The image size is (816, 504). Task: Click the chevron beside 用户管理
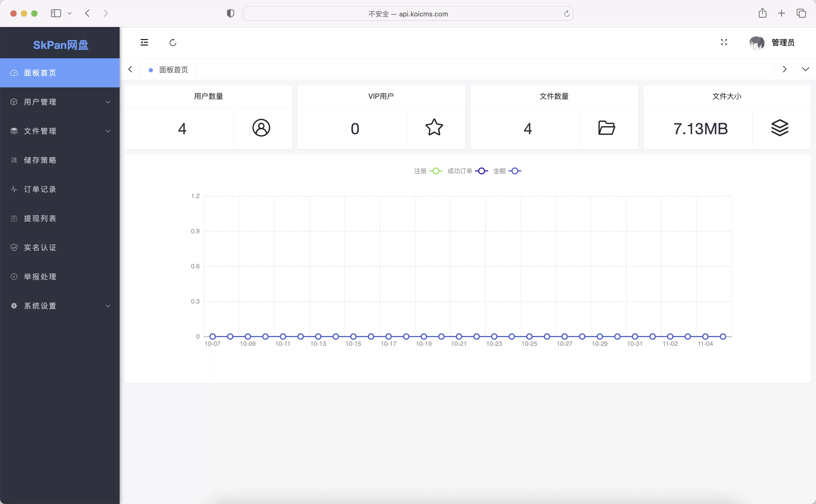coord(108,102)
